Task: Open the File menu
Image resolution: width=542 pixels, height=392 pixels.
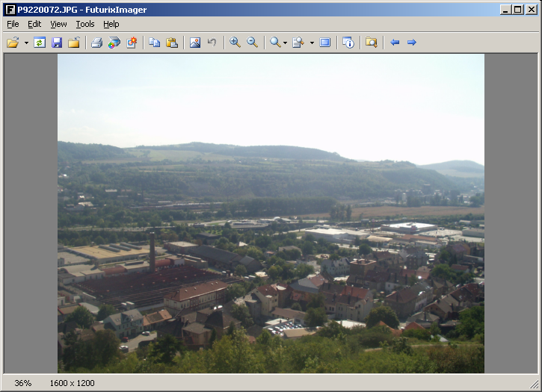Action: tap(13, 24)
